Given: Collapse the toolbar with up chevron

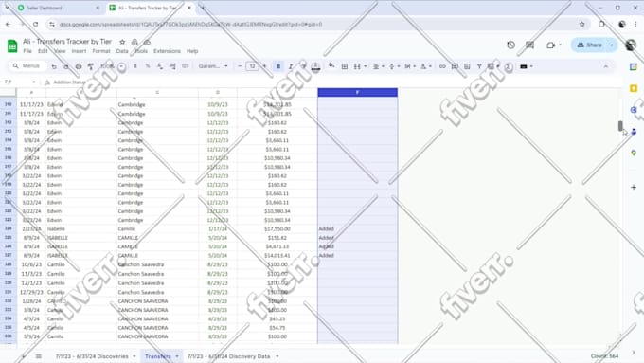Looking at the screenshot, I should point(606,66).
